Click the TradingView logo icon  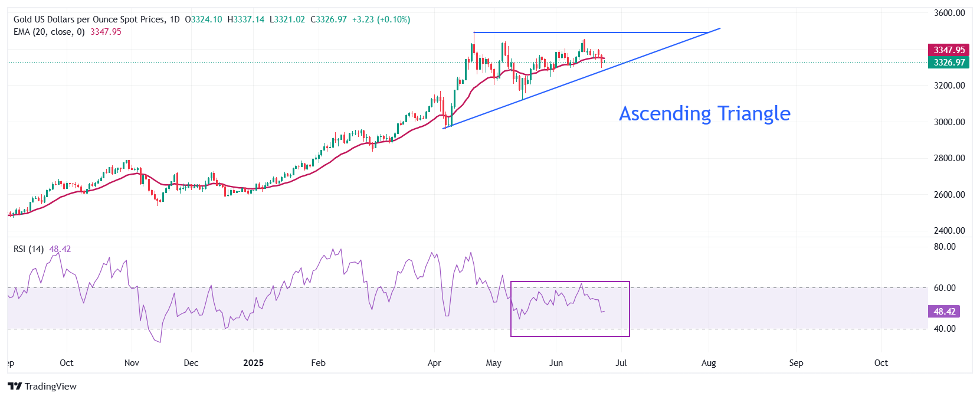[15, 386]
